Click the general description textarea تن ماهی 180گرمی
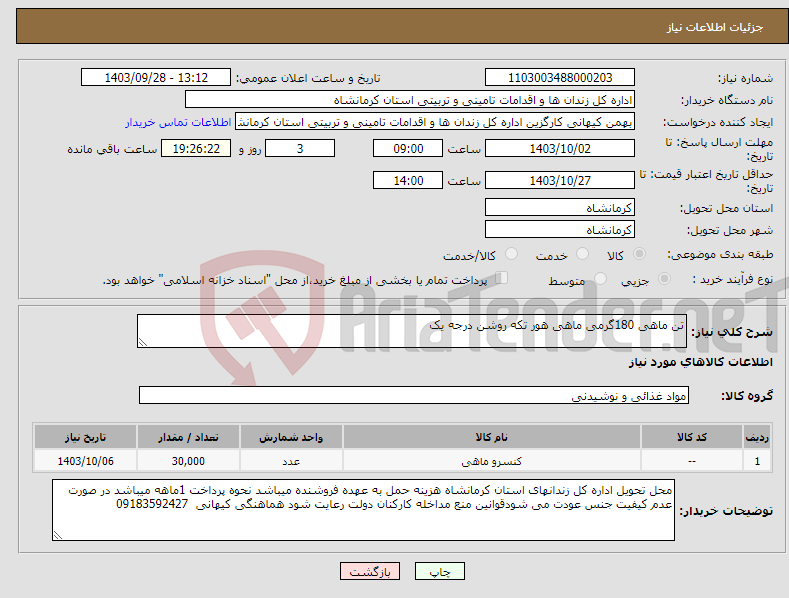Screen dimensions: 789x598 point(412,331)
